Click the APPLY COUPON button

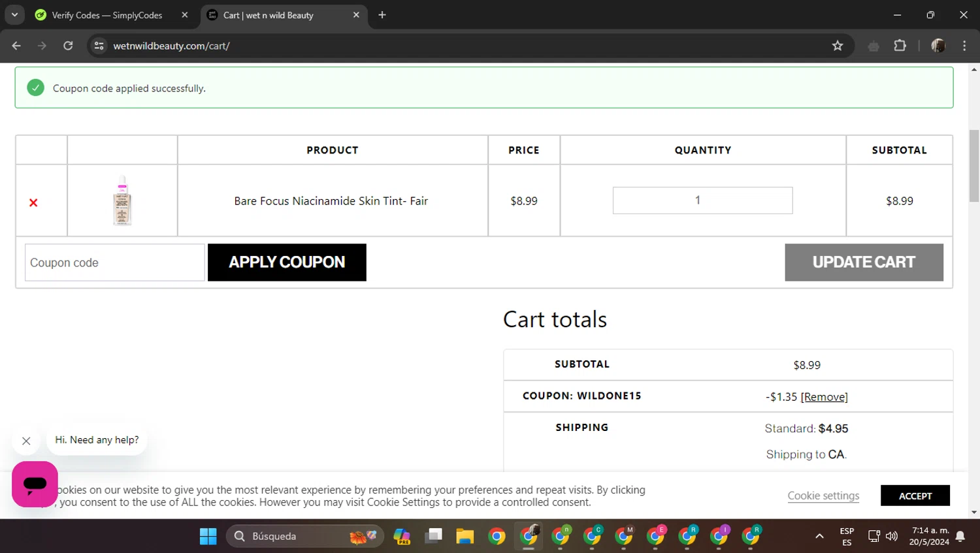(287, 262)
